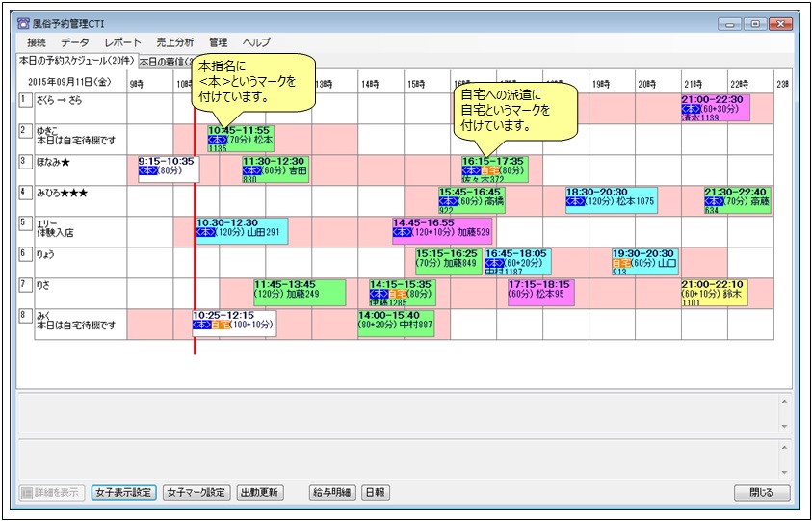This screenshot has height=521, width=812.
Task: Click row number 8 box beside みく
Action: click(x=24, y=315)
